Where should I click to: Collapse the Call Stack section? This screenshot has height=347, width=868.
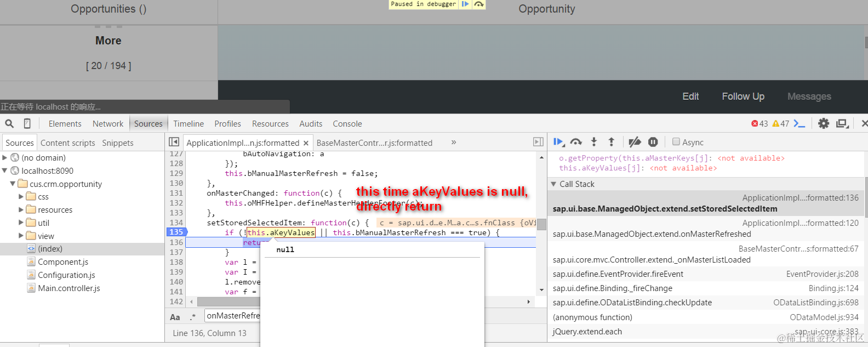[553, 184]
